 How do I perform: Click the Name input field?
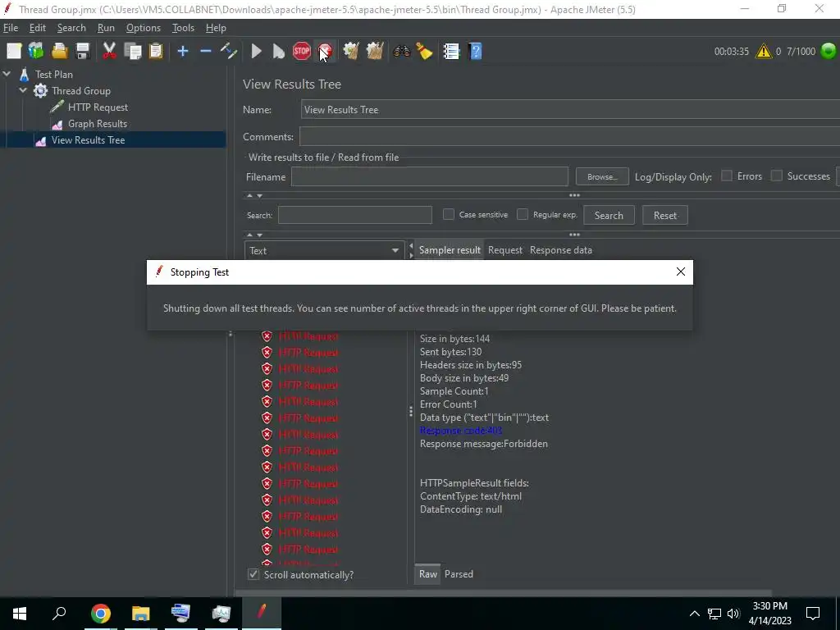pyautogui.click(x=570, y=110)
